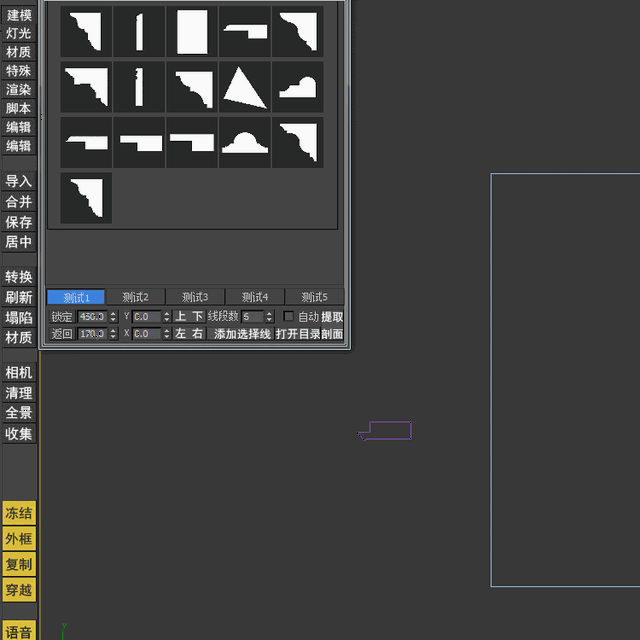Click the 导入 sidebar button
This screenshot has width=640, height=640.
point(19,181)
